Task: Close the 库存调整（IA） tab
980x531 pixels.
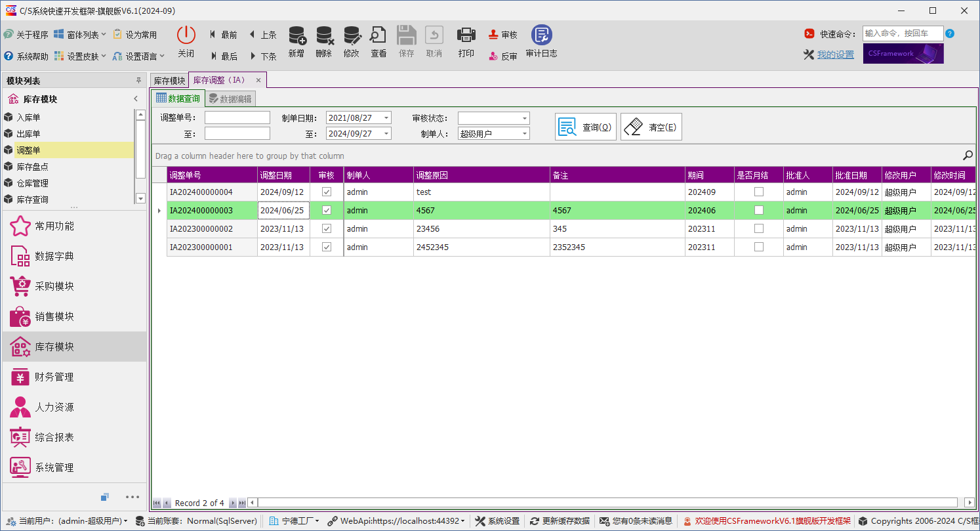Action: 258,80
